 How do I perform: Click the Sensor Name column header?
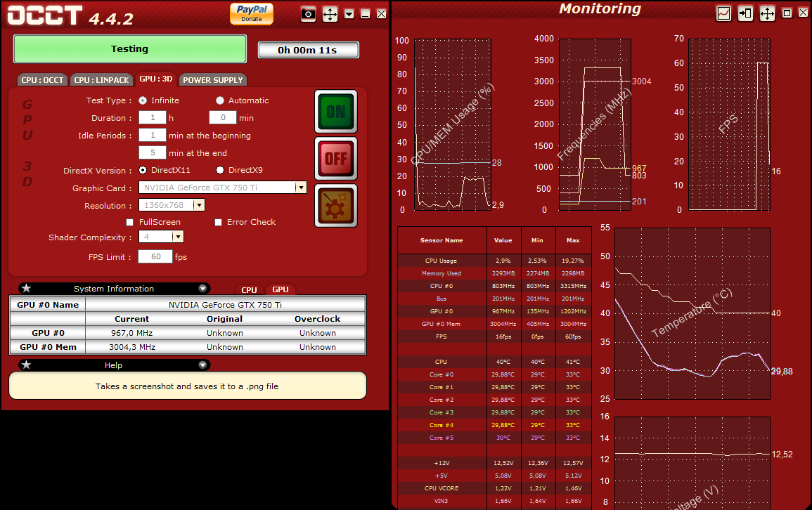(442, 240)
